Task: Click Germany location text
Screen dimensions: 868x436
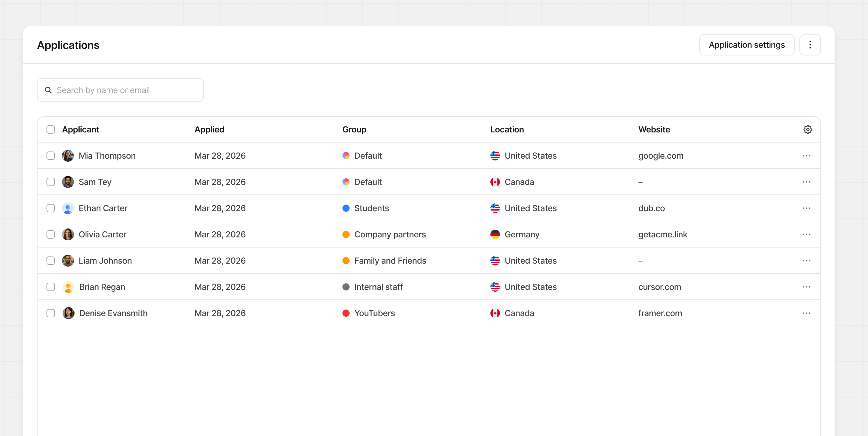Action: 522,234
